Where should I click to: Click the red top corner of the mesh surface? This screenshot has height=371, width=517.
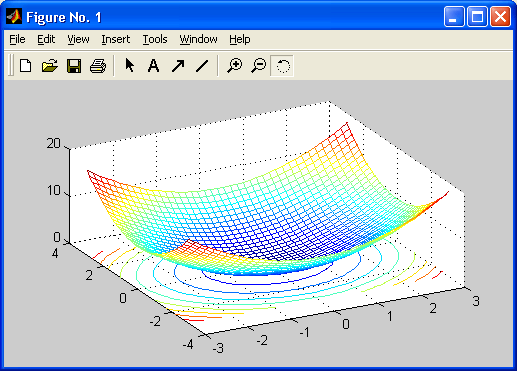[x=347, y=124]
